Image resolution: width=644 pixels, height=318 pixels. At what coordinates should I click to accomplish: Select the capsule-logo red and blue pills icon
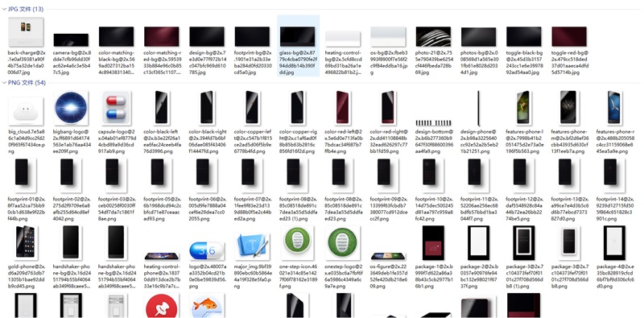click(116, 109)
